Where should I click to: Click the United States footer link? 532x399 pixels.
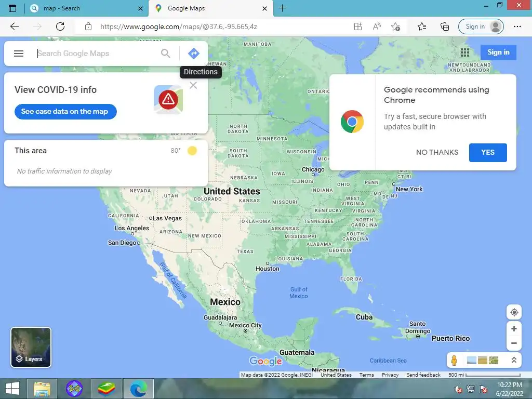336,375
